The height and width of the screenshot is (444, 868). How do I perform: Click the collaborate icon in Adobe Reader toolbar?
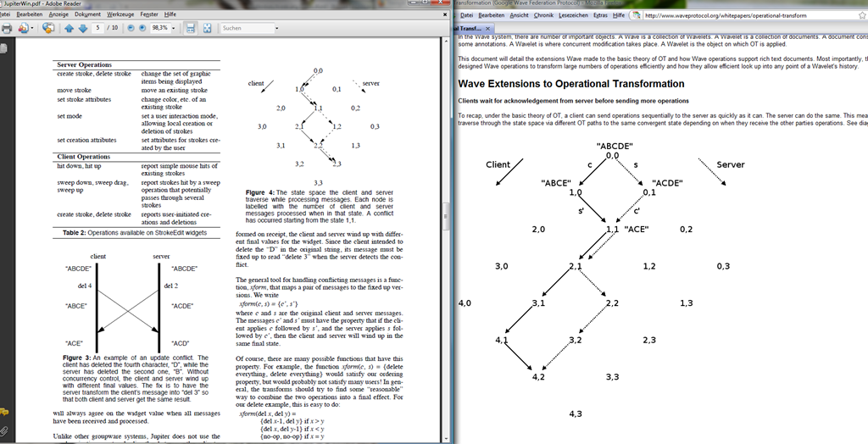tap(22, 28)
